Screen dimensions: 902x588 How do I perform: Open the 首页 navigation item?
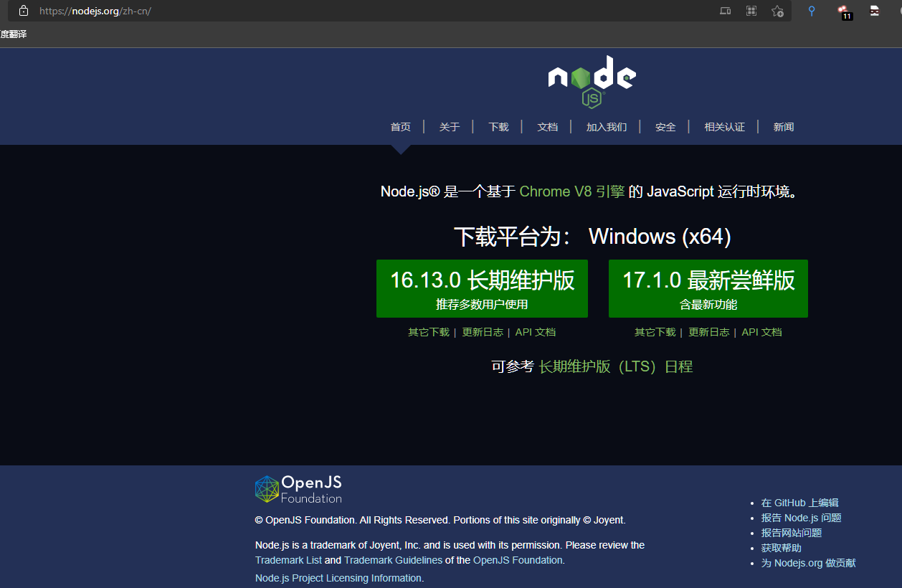click(401, 127)
